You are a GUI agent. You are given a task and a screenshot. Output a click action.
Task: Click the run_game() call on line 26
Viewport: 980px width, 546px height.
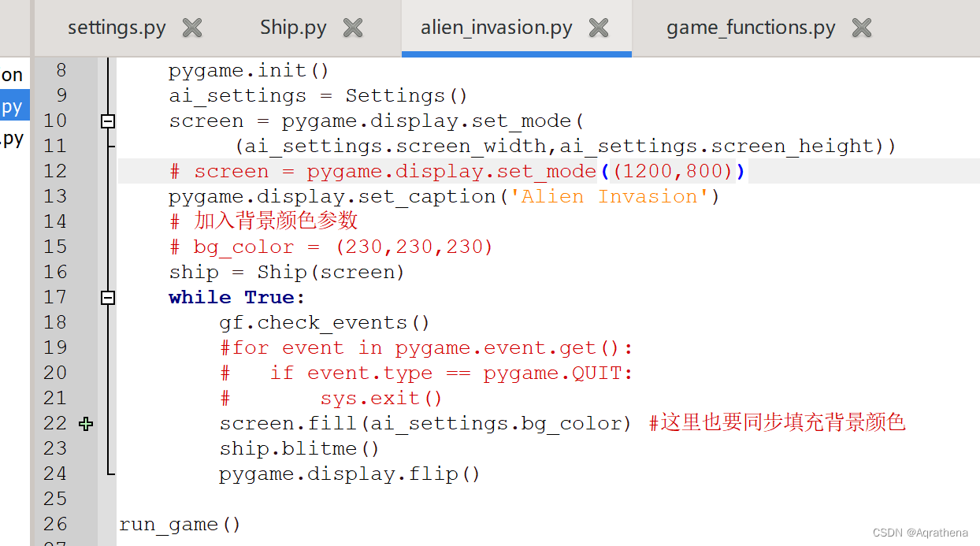tap(180, 523)
